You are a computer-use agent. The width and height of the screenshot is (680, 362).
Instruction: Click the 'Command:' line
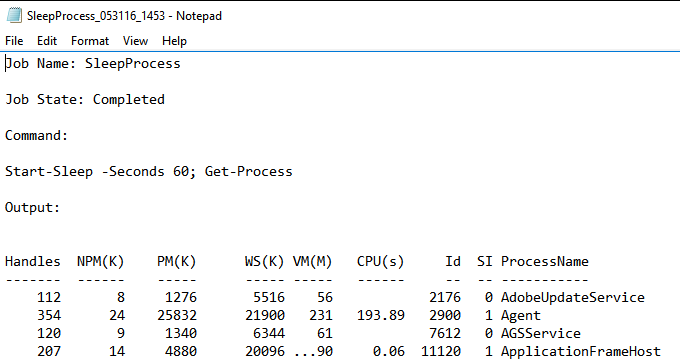coord(36,135)
